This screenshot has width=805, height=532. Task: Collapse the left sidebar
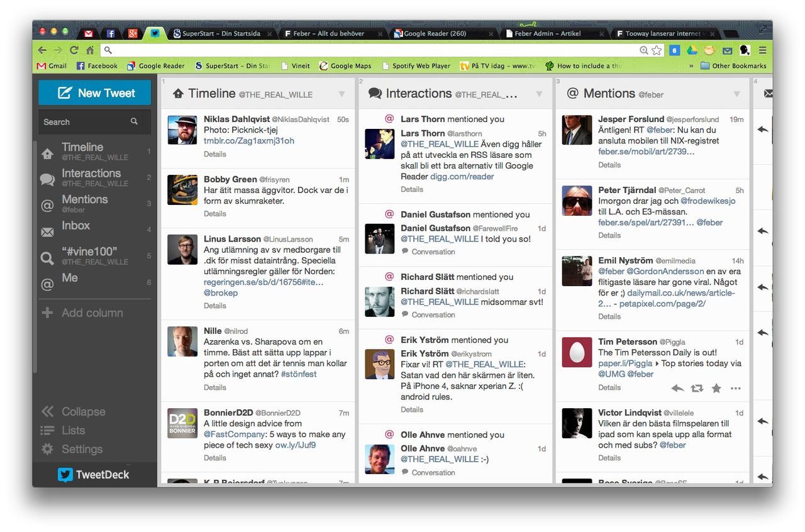pos(48,411)
